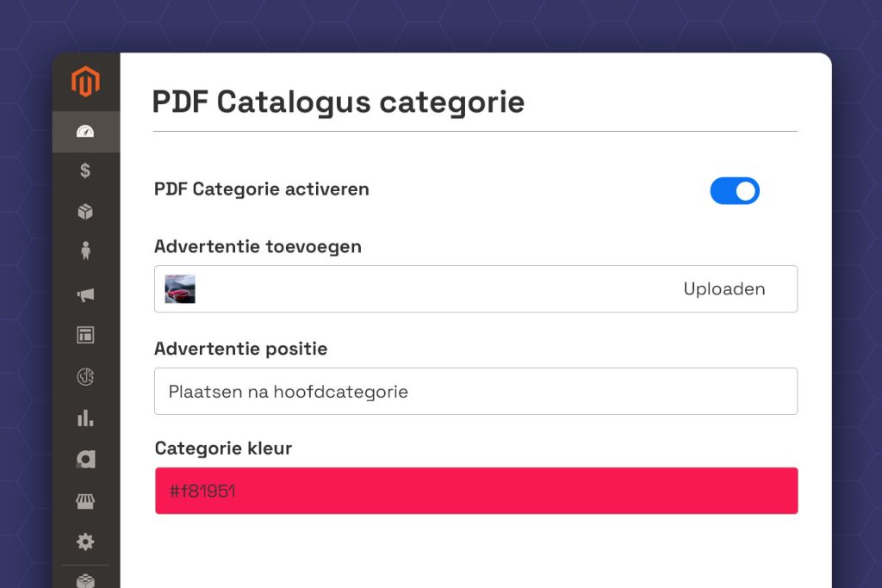The image size is (882, 588).
Task: Click the Advertentie toevoegen upload field
Action: pos(431,289)
